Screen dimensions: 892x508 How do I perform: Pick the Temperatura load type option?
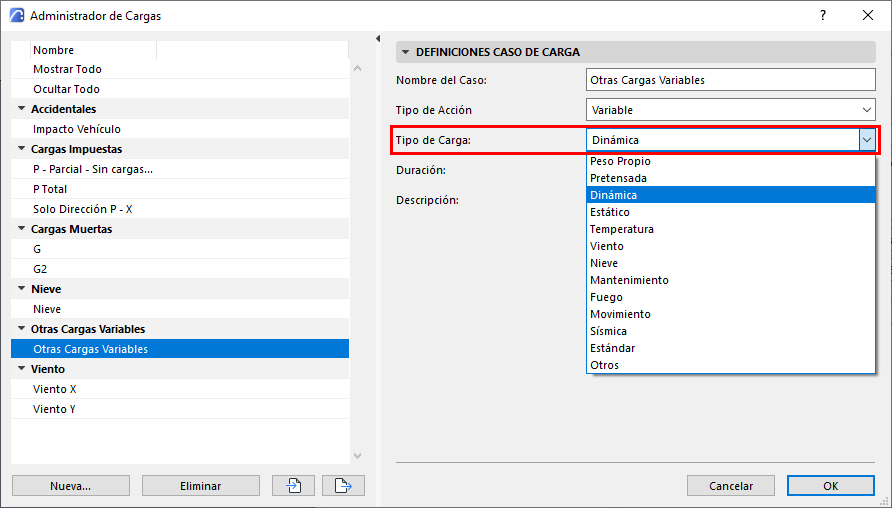[x=621, y=229]
